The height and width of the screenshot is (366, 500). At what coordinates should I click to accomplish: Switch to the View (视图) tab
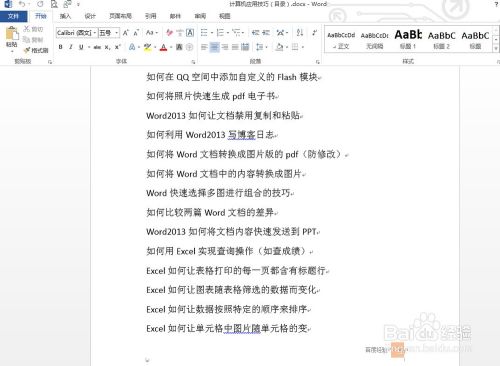(x=225, y=16)
